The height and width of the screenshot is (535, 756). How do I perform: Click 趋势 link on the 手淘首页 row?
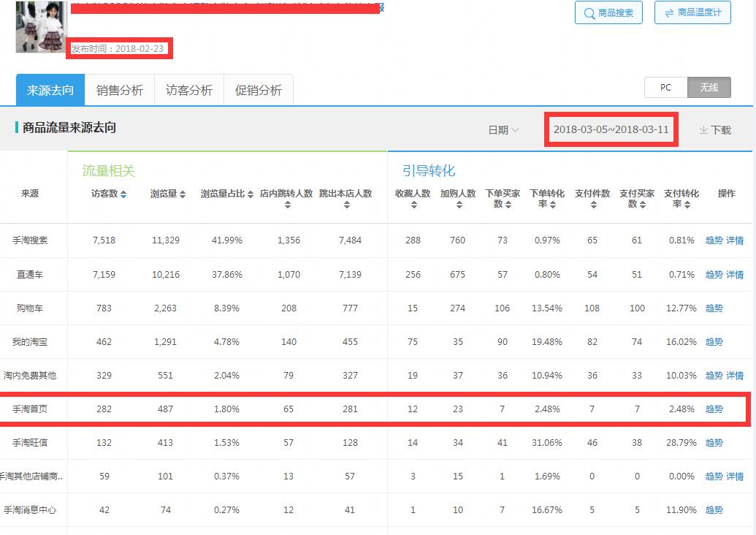click(714, 409)
